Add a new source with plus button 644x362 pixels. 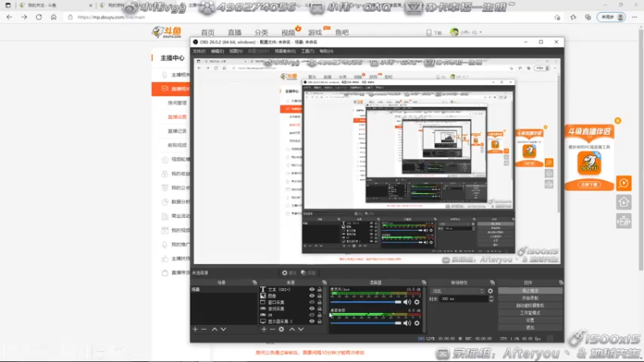(264, 329)
